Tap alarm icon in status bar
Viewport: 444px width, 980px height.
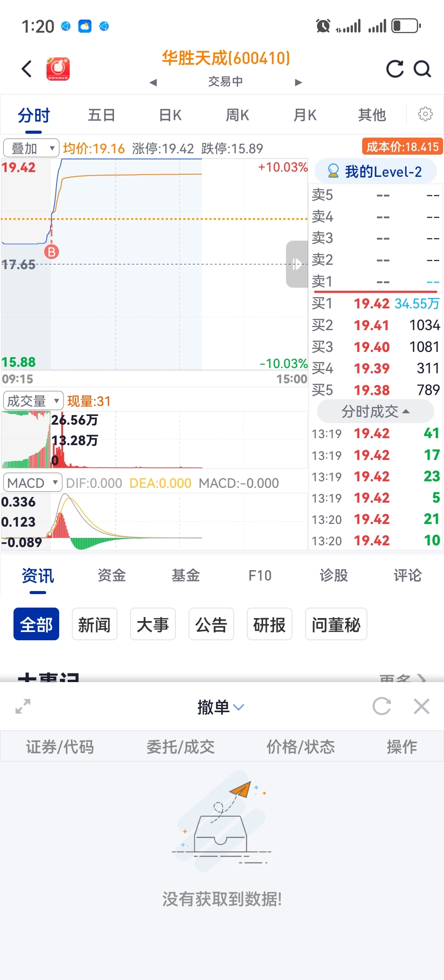[323, 26]
